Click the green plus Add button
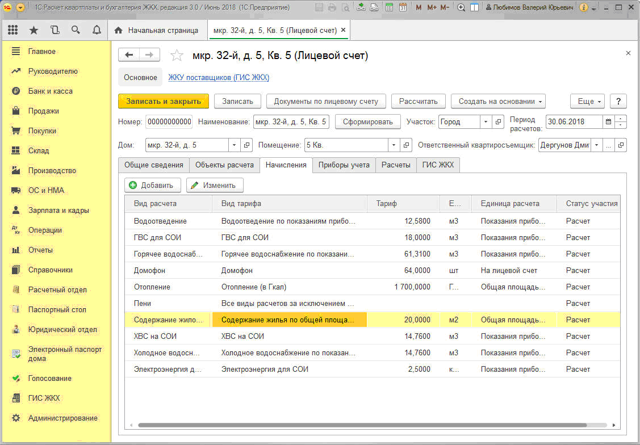The width and height of the screenshot is (640, 445). [x=152, y=185]
